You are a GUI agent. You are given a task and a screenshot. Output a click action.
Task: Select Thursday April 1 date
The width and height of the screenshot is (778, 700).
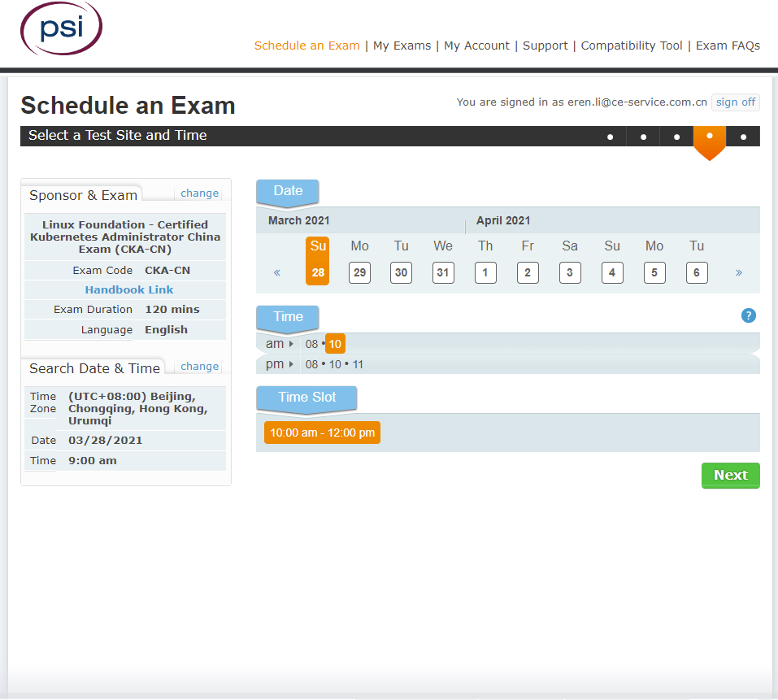point(485,272)
